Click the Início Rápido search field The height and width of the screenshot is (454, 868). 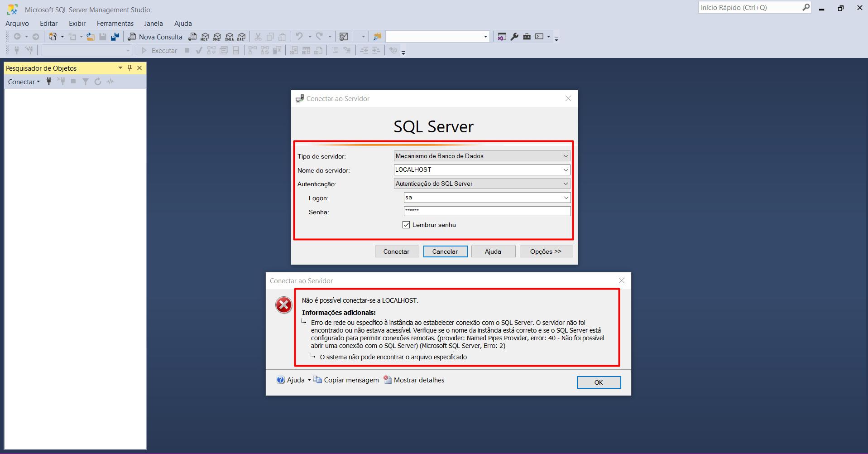[750, 8]
